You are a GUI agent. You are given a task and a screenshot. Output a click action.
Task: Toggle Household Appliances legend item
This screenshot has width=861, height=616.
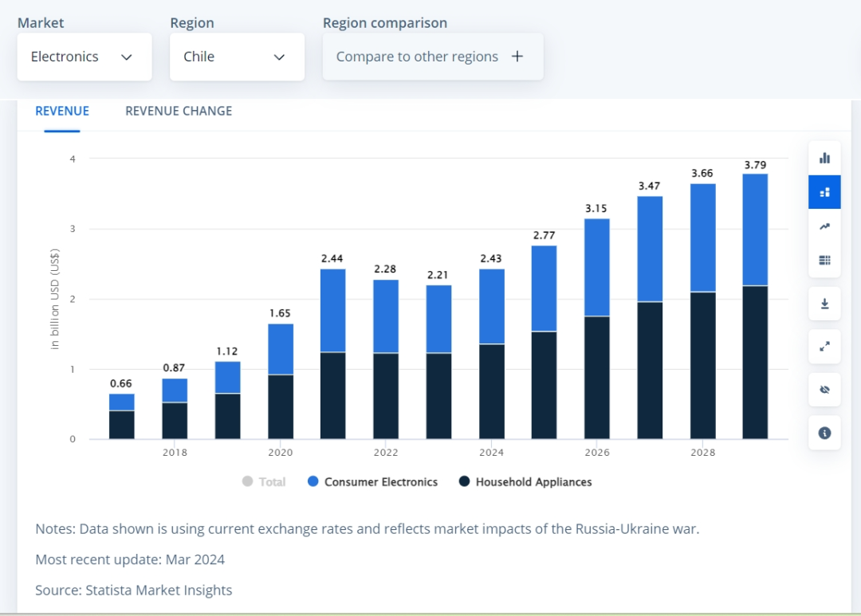(533, 482)
